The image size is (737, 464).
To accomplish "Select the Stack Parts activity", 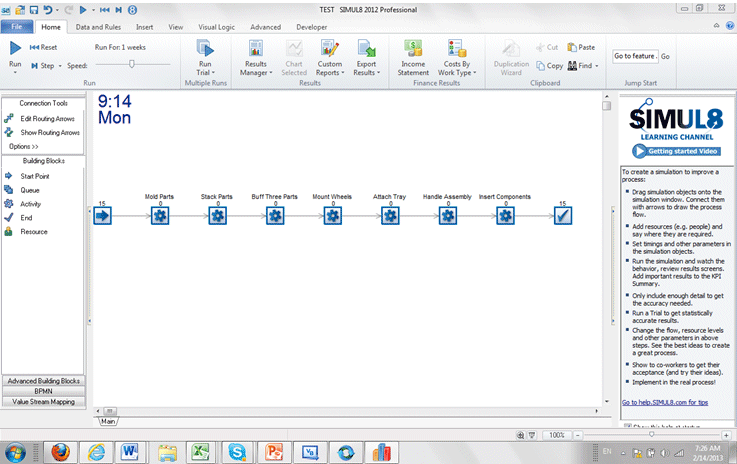I will pyautogui.click(x=218, y=216).
